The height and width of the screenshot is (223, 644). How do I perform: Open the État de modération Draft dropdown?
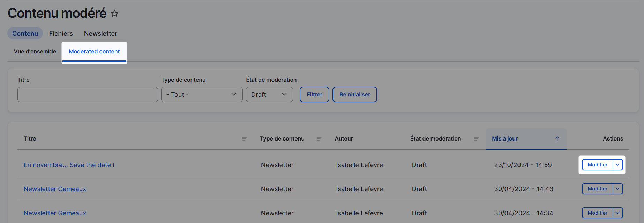[x=269, y=95]
